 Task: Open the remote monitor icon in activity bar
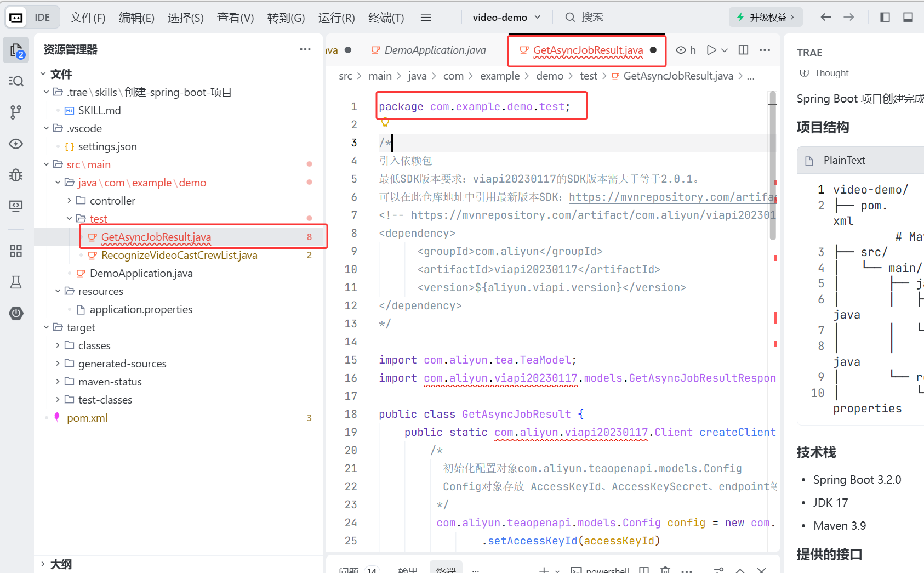[16, 206]
